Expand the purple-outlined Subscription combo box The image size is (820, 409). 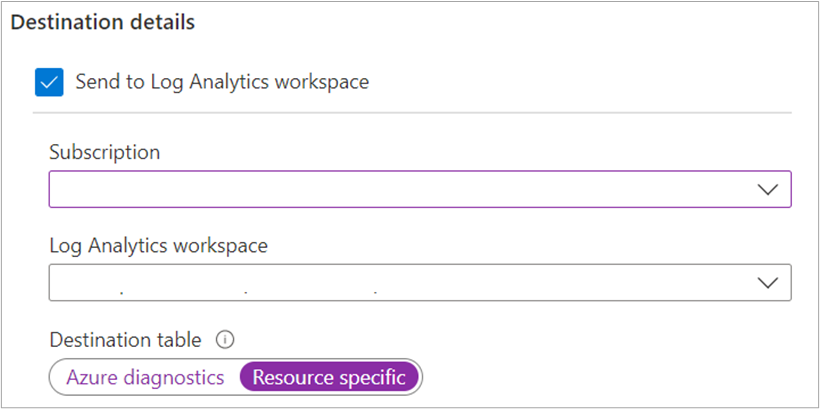pyautogui.click(x=420, y=189)
